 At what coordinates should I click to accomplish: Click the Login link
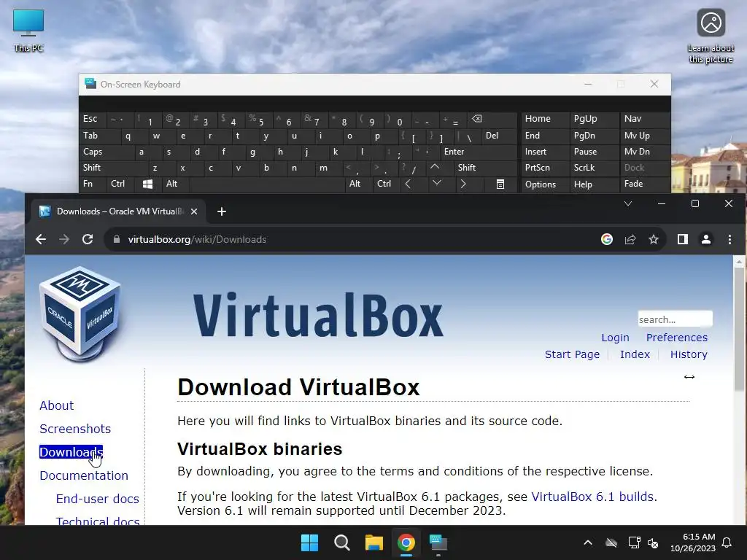point(615,338)
